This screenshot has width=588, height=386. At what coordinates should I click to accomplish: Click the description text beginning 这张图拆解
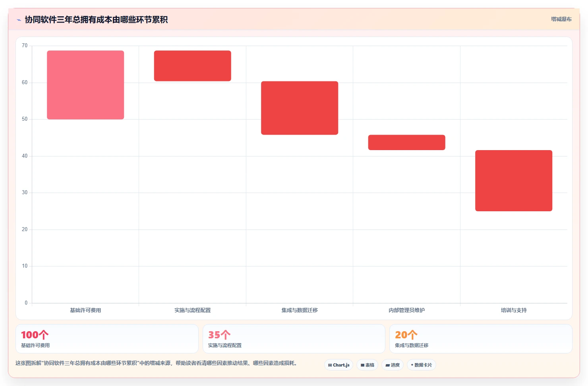[x=157, y=363]
